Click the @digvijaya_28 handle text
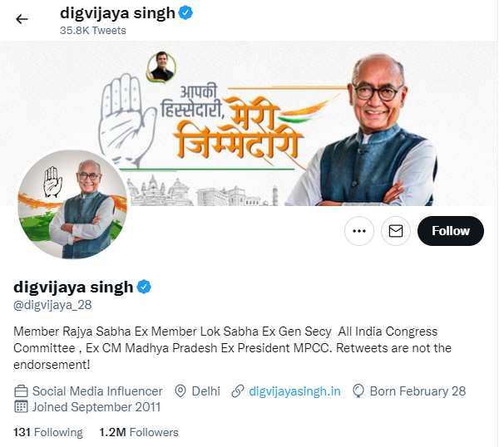The image size is (504, 447). coord(52,305)
